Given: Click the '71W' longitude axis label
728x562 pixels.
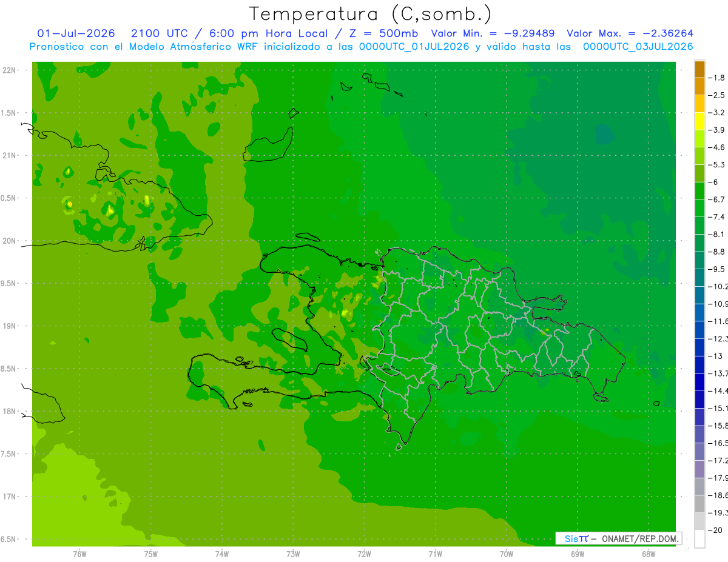Looking at the screenshot, I should click(435, 555).
